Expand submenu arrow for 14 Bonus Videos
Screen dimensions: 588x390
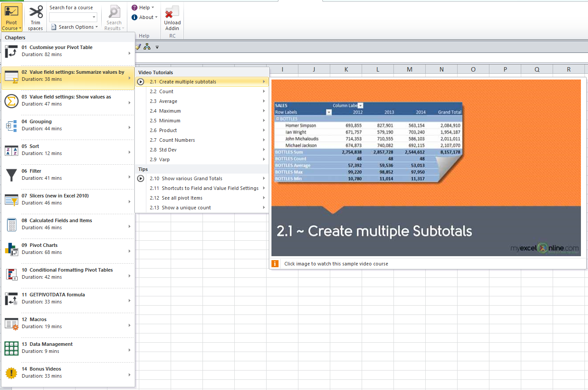point(130,375)
